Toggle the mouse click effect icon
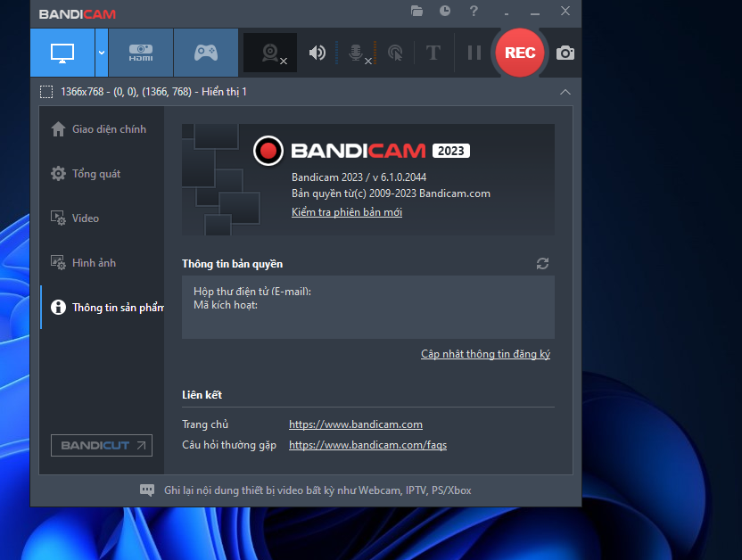 click(x=395, y=53)
